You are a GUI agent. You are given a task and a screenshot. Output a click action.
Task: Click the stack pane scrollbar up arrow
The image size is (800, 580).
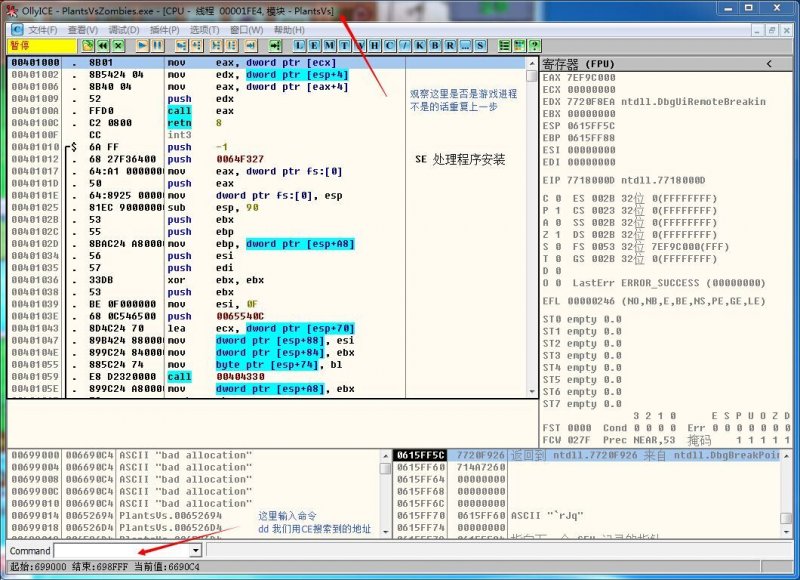pyautogui.click(x=786, y=456)
